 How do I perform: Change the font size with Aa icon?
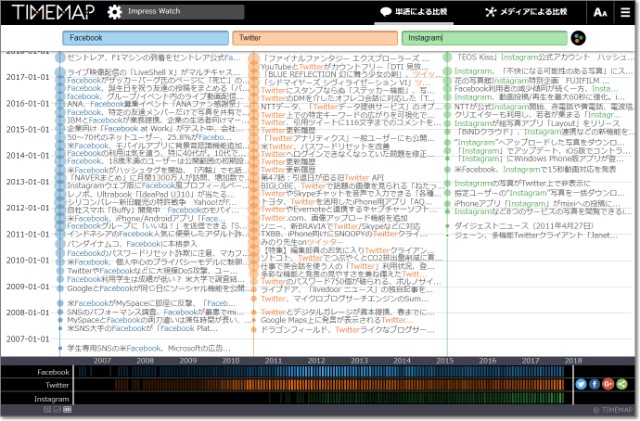(x=599, y=12)
